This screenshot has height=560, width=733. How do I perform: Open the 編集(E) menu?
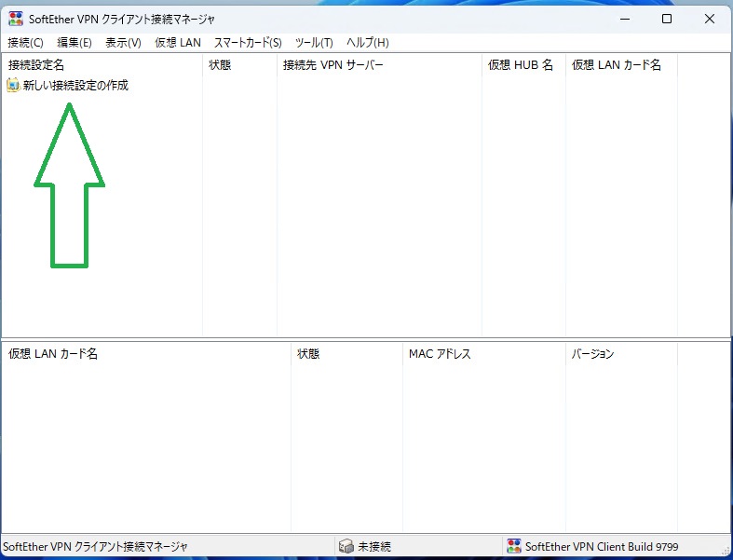(x=75, y=43)
